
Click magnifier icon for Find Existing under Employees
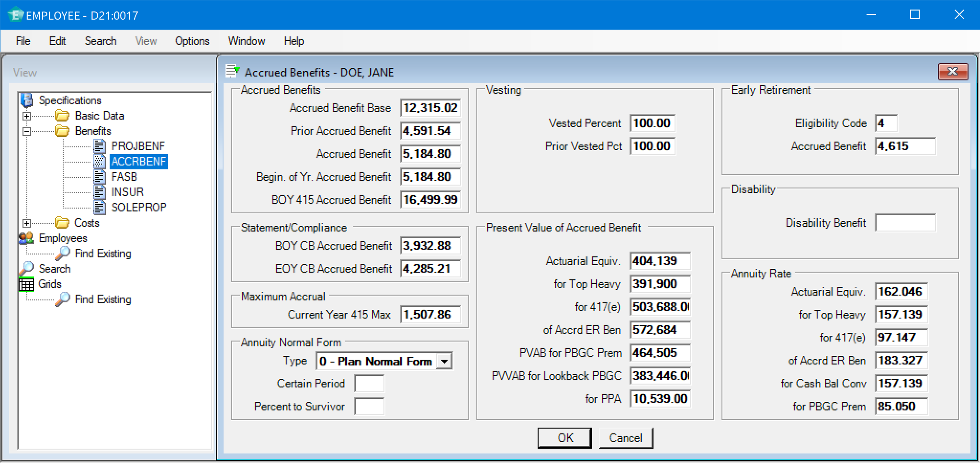pyautogui.click(x=63, y=253)
